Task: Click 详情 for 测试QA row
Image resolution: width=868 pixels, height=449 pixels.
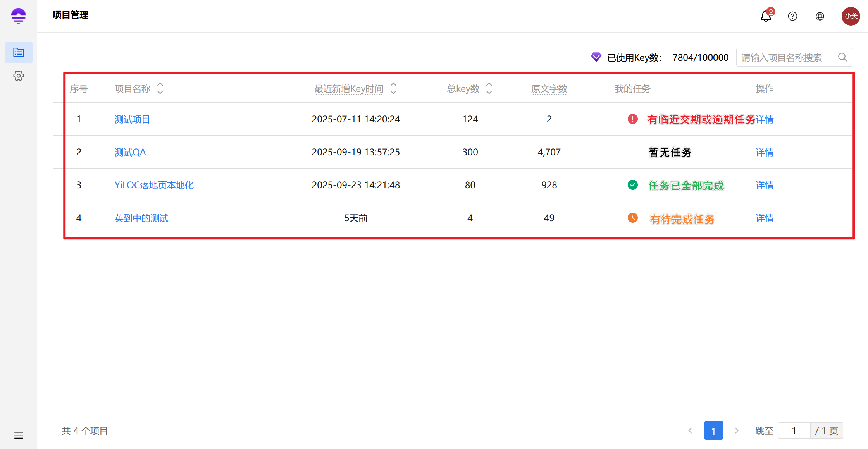Action: coord(764,152)
